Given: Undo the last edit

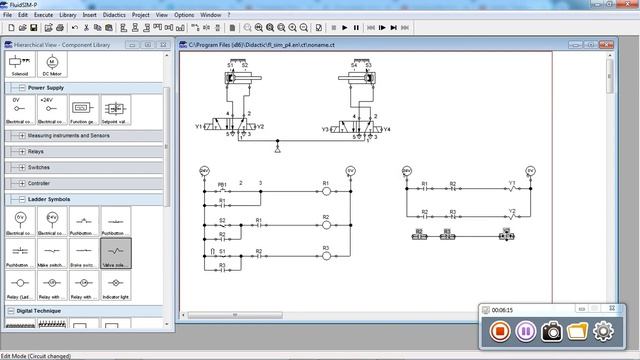Looking at the screenshot, I should (x=75, y=28).
